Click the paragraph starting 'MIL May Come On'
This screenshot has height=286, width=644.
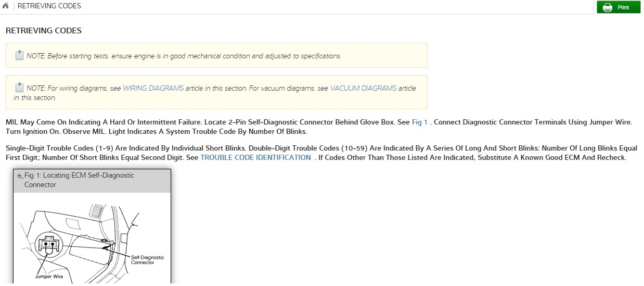pos(318,127)
